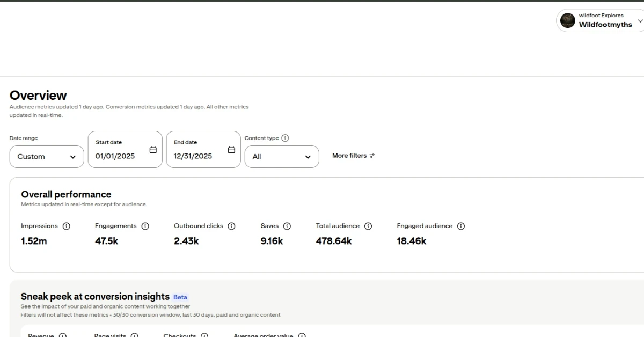Click the Overall performance heading
The height and width of the screenshot is (337, 644).
(x=66, y=194)
